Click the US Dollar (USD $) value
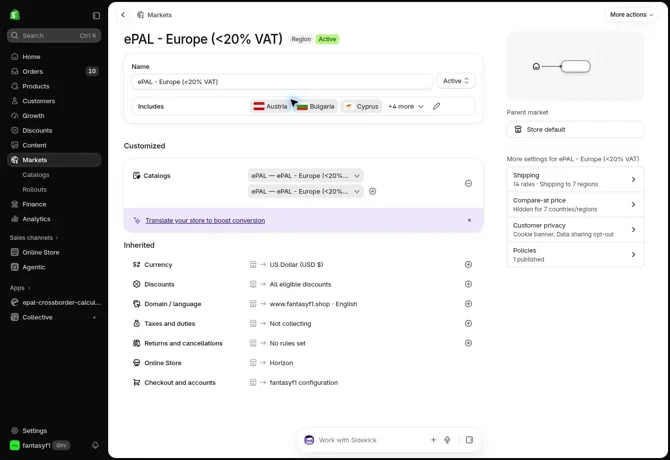Viewport: 670px width, 460px height. (x=296, y=264)
